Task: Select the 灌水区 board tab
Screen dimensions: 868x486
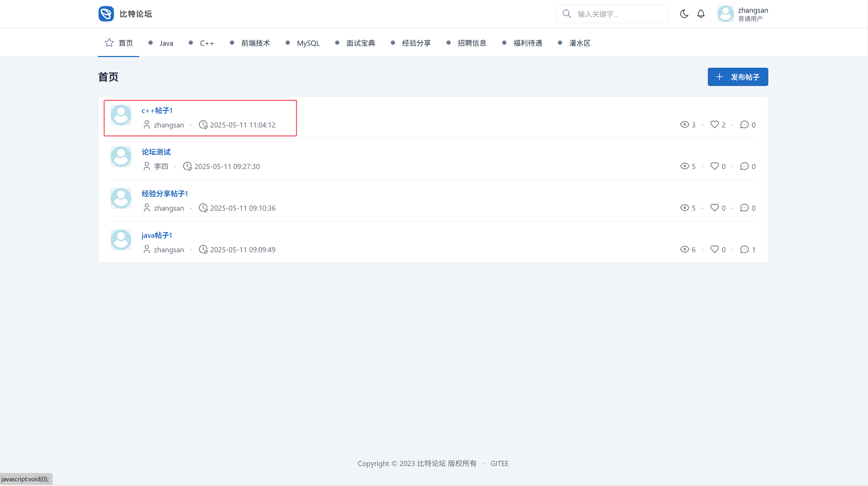Action: (580, 43)
